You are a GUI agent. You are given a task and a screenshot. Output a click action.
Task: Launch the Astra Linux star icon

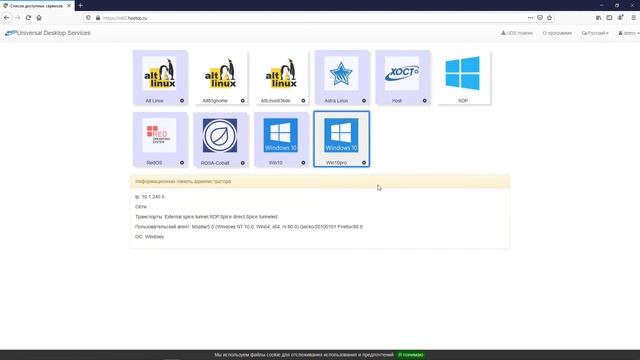(x=341, y=74)
